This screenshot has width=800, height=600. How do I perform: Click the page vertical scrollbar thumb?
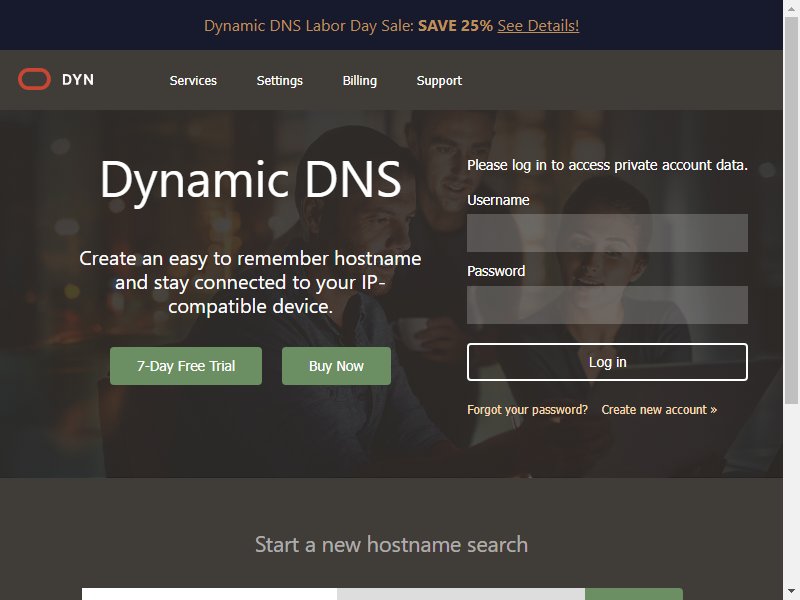791,210
